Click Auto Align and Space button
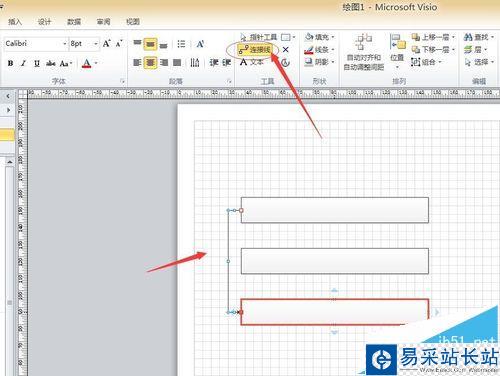The height and width of the screenshot is (376, 500). tap(364, 52)
